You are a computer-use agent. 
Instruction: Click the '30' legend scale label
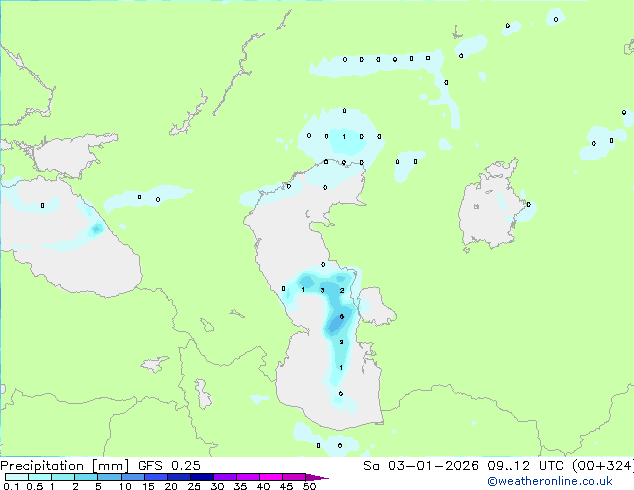(217, 486)
